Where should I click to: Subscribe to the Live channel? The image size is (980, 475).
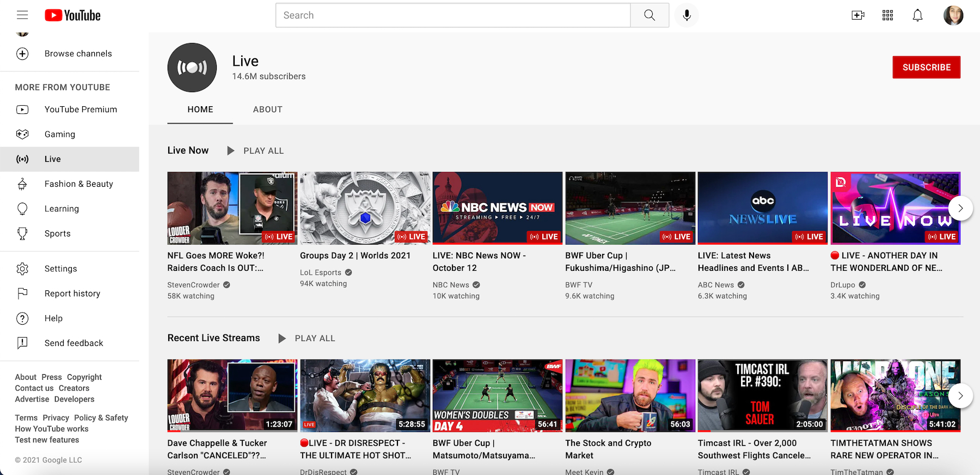point(926,67)
